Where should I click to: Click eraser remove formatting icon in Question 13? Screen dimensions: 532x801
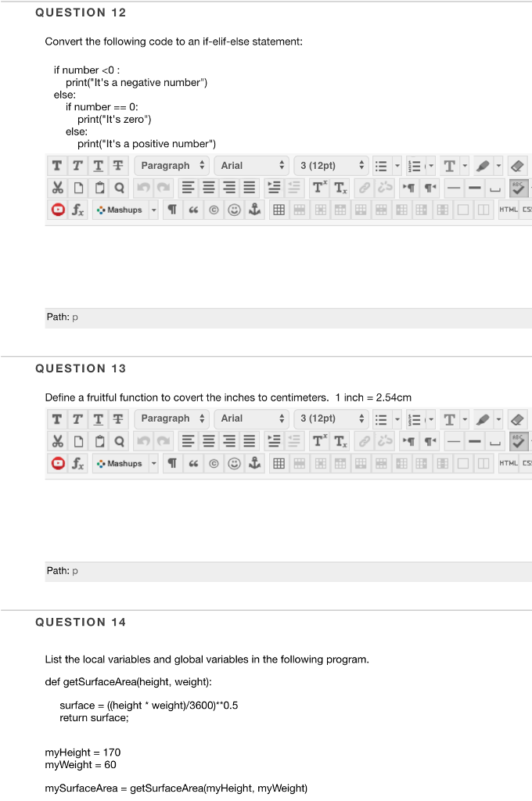click(517, 420)
